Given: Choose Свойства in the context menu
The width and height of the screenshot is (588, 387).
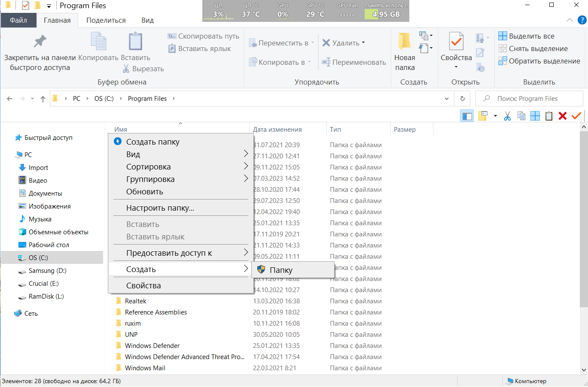Looking at the screenshot, I should coord(180,285).
